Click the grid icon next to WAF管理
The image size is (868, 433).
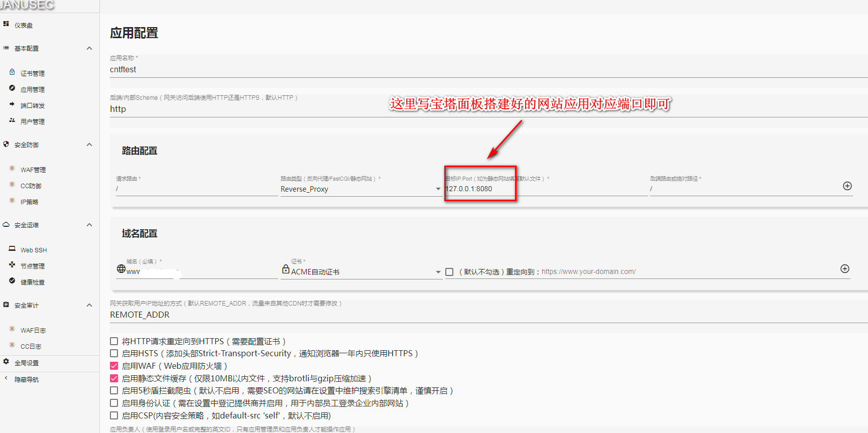(12, 169)
